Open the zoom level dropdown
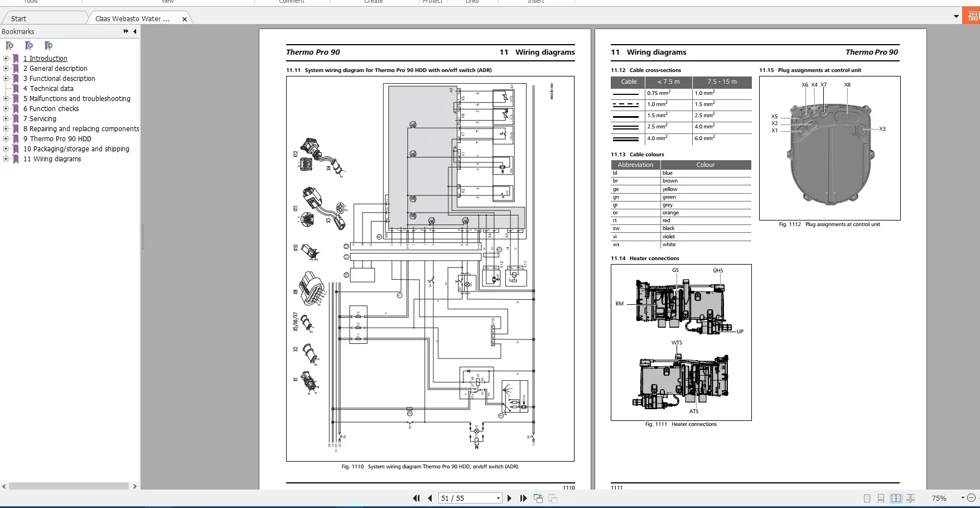 pyautogui.click(x=962, y=498)
